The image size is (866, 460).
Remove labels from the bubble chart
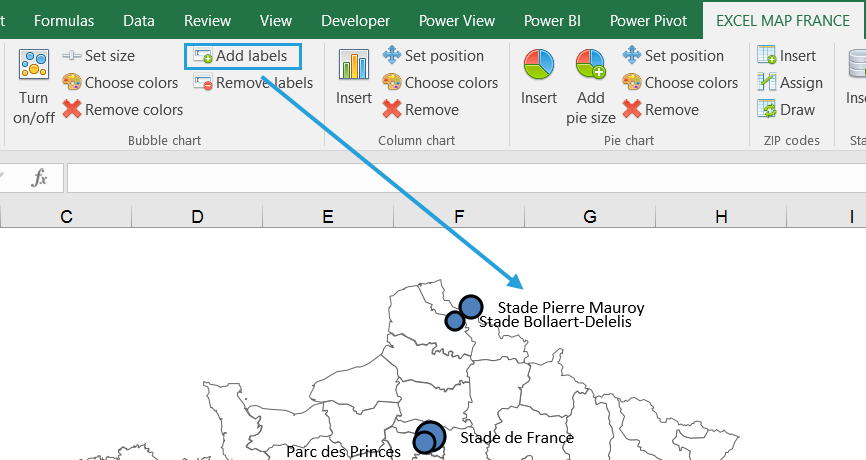pos(254,83)
